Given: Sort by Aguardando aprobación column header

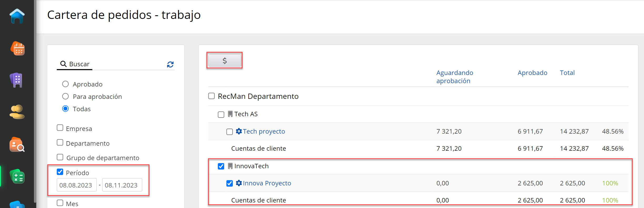Looking at the screenshot, I should 454,77.
